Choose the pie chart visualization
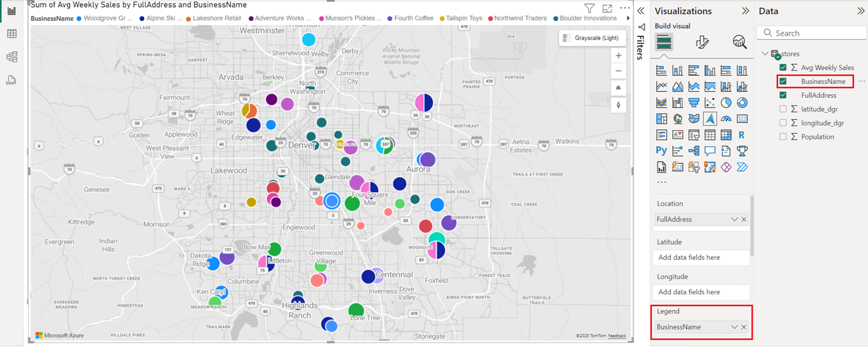 726,103
